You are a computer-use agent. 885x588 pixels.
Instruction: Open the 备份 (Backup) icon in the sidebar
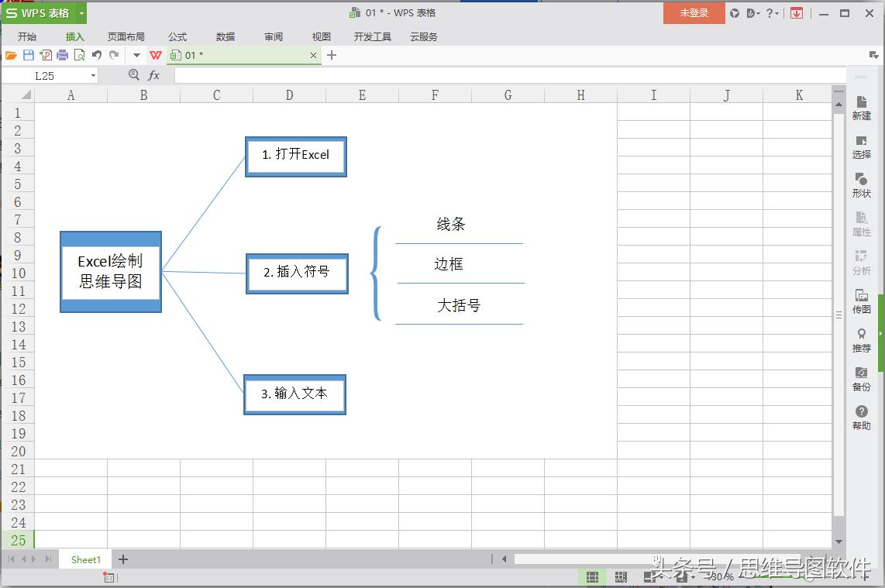(861, 379)
